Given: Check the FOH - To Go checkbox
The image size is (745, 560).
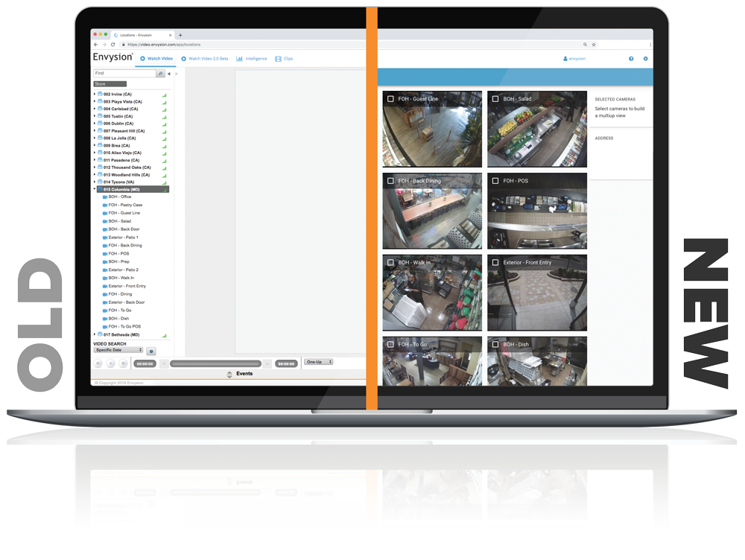Looking at the screenshot, I should (x=390, y=344).
